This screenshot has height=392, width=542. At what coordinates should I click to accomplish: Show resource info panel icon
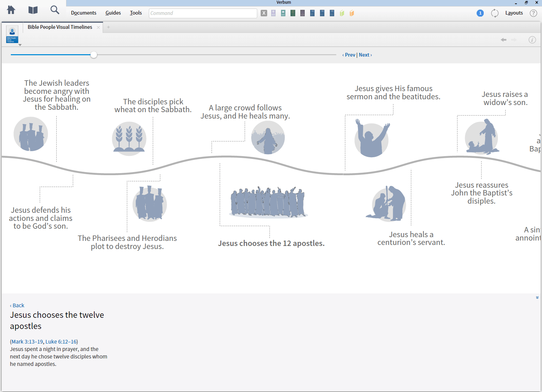coord(532,40)
